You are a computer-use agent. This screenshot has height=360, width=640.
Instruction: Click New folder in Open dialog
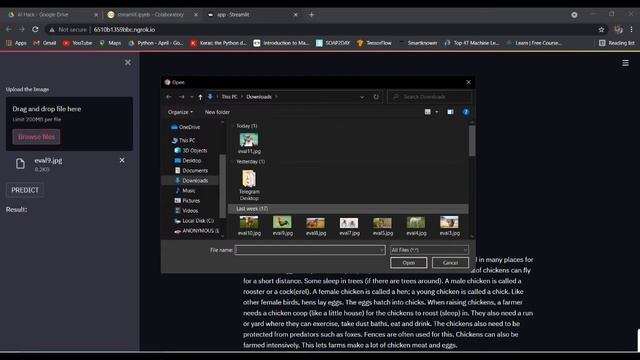217,112
